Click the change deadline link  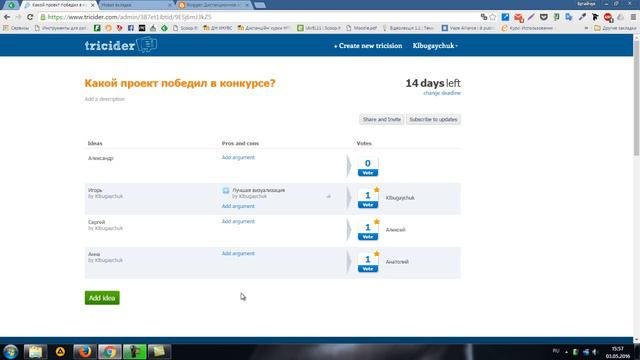442,93
